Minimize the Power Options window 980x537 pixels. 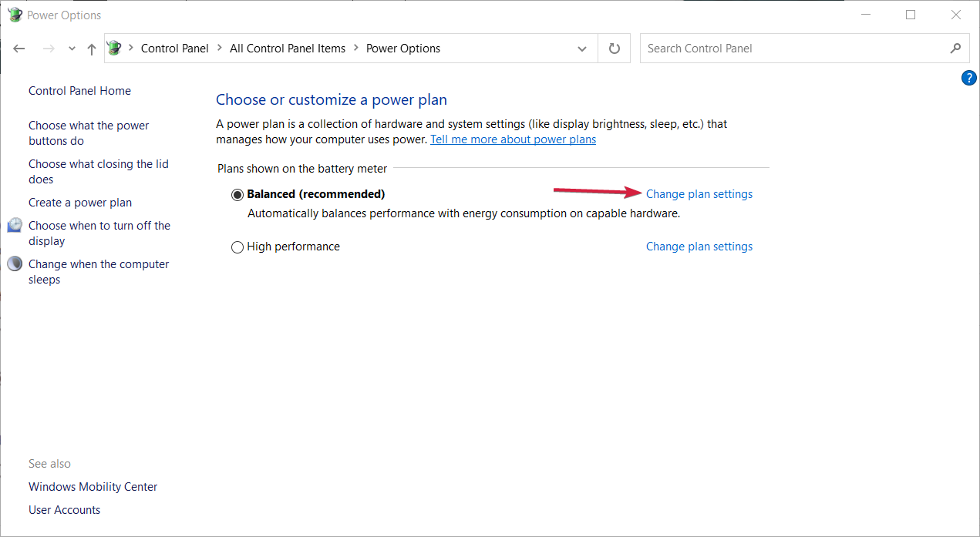click(x=867, y=15)
